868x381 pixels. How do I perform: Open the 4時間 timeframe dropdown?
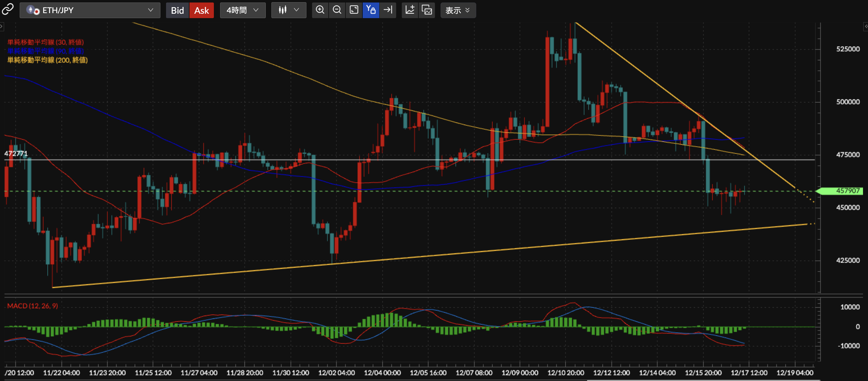click(242, 10)
